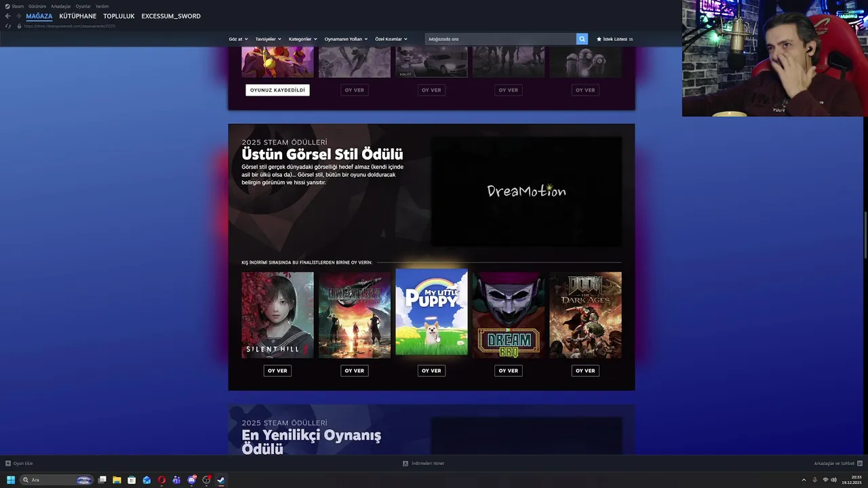The width and height of the screenshot is (868, 488).
Task: Reload the page with the refresh icon
Action: point(8,26)
